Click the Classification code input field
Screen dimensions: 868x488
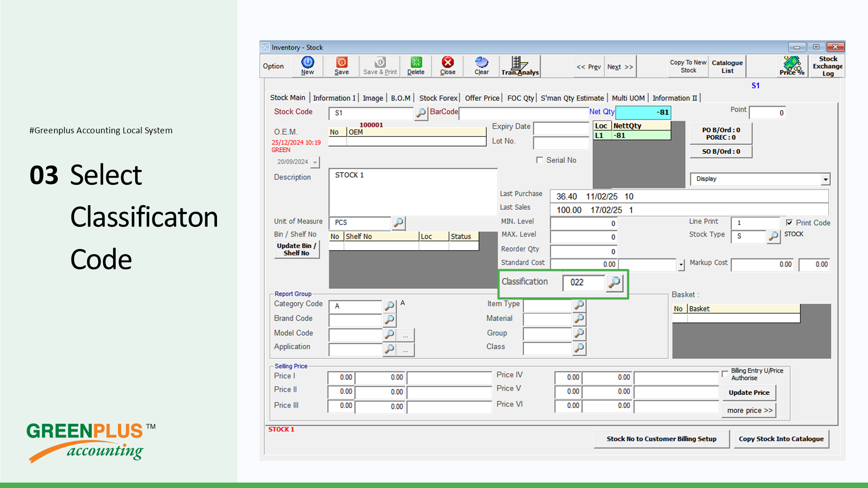pos(583,282)
